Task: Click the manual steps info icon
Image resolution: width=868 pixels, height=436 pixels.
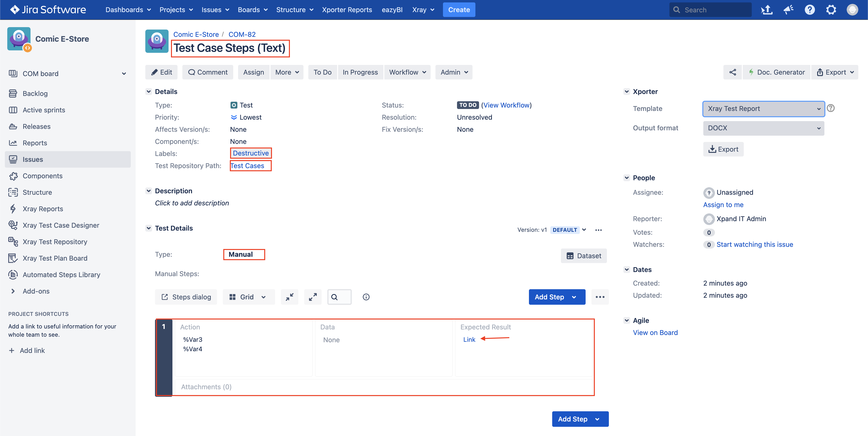Action: 366,297
